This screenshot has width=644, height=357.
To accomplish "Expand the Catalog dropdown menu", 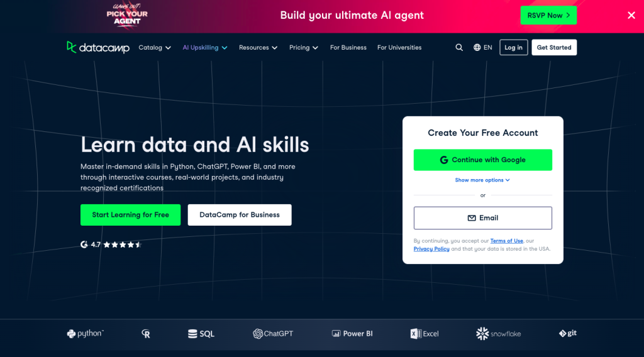I will point(155,48).
